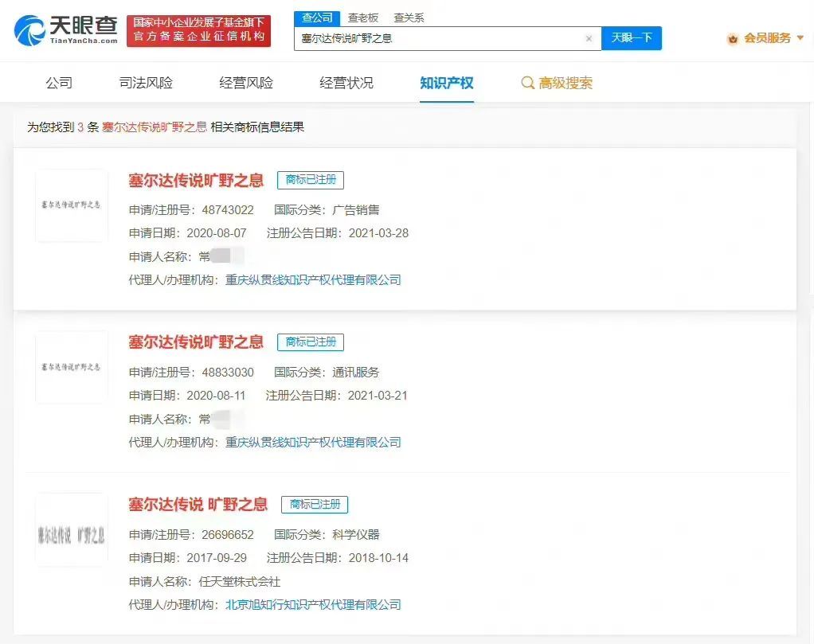Click application date 2020-08-07

(x=217, y=233)
